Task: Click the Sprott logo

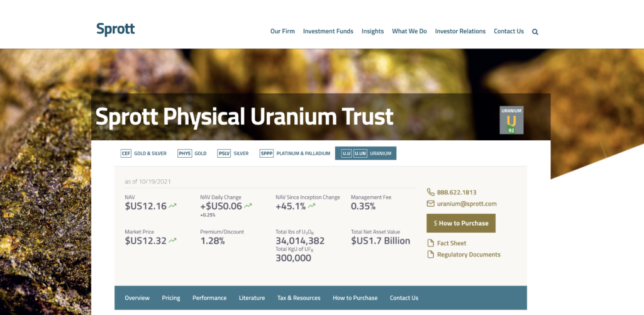Action: point(116,29)
